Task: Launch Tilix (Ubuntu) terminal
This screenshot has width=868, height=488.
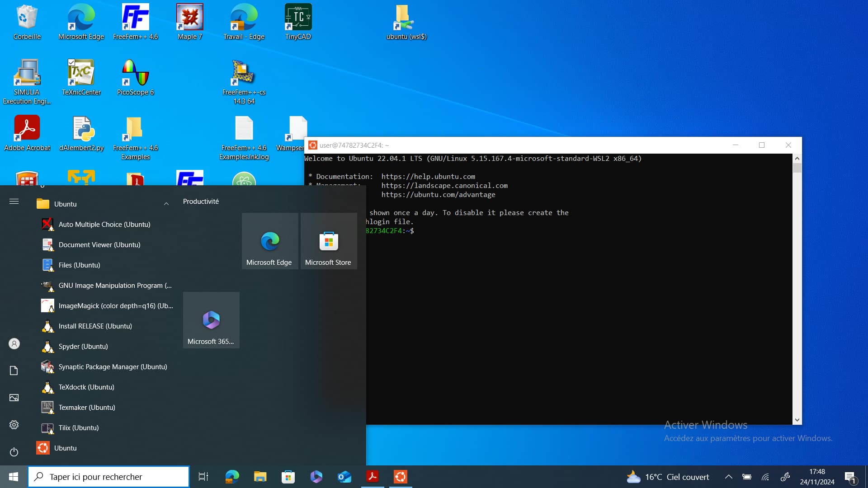Action: (104, 428)
